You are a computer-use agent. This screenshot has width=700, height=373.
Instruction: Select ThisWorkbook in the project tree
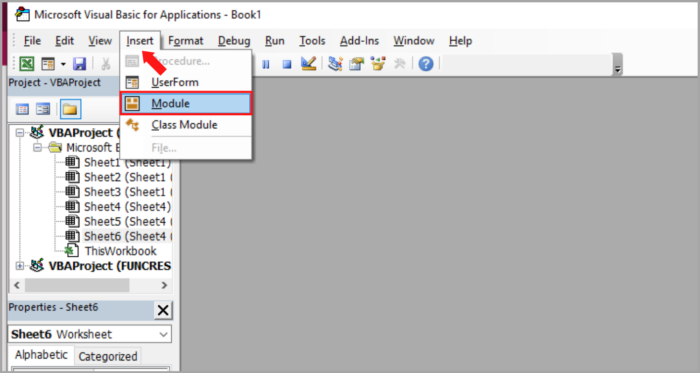coord(121,251)
